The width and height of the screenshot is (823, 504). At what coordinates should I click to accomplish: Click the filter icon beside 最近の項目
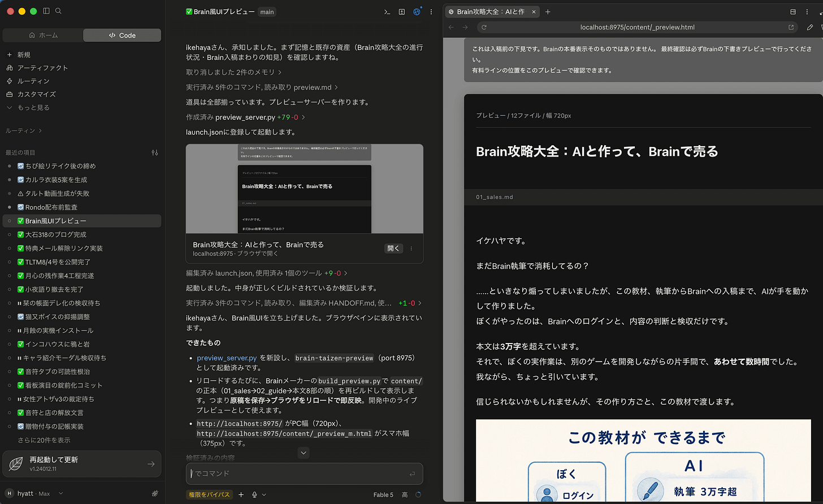[155, 153]
